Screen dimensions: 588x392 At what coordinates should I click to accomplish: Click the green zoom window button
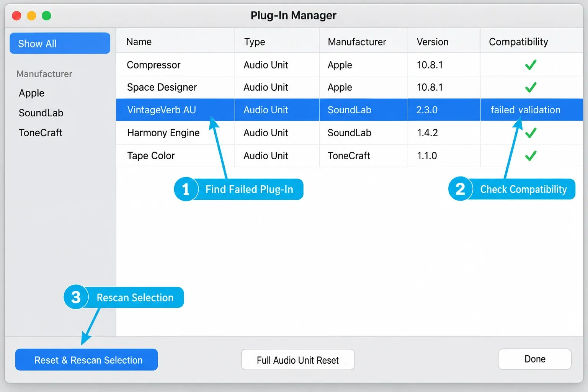pos(46,16)
